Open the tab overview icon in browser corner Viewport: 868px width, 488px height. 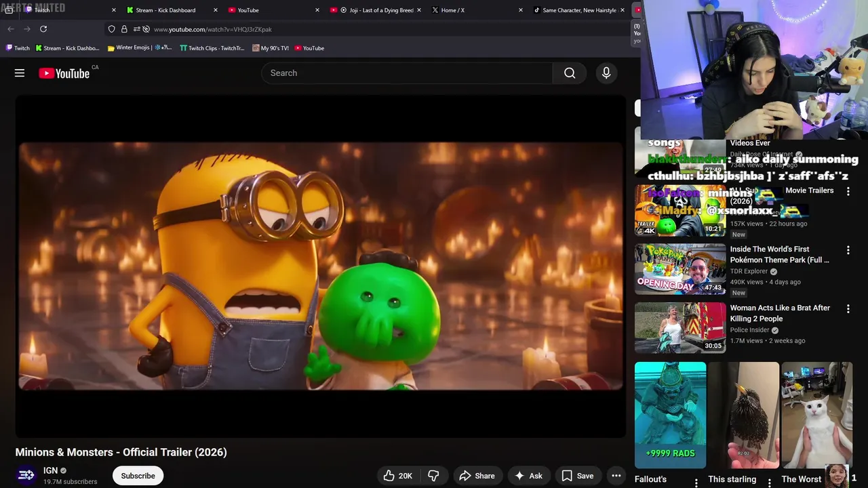(9, 10)
